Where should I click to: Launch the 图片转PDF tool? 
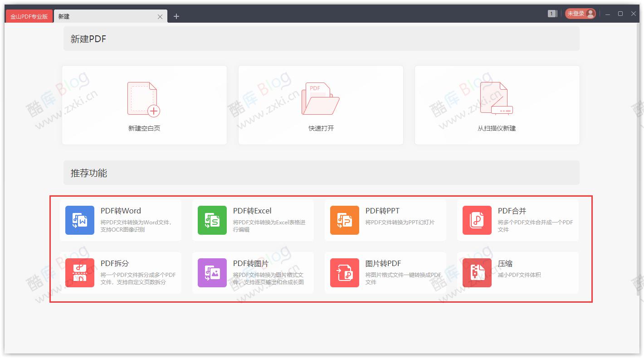click(344, 273)
